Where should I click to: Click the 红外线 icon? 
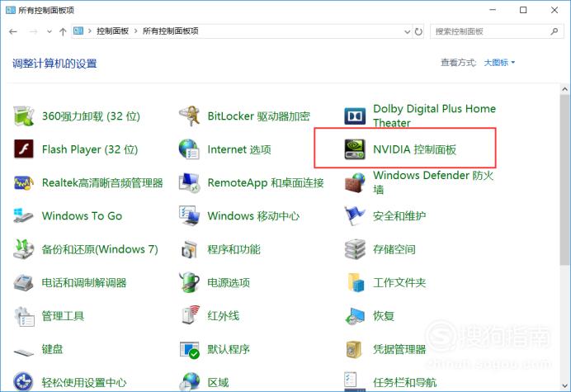pyautogui.click(x=191, y=315)
